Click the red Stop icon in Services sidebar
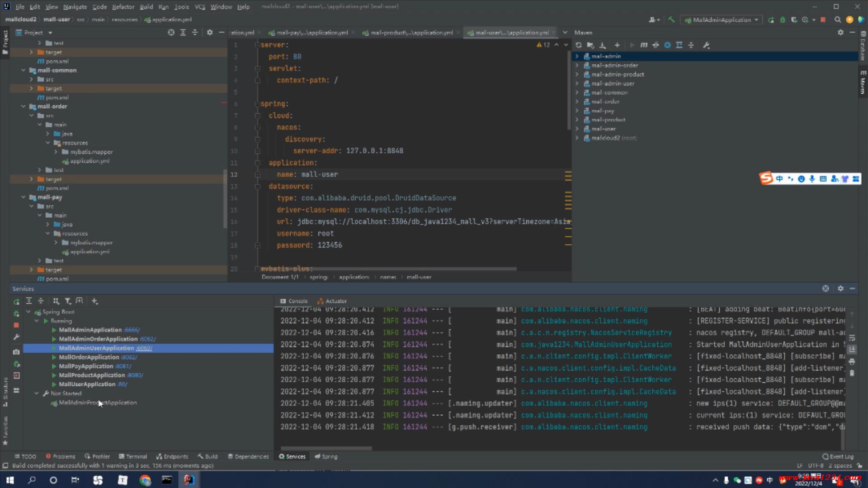This screenshot has height=488, width=868. point(16,325)
